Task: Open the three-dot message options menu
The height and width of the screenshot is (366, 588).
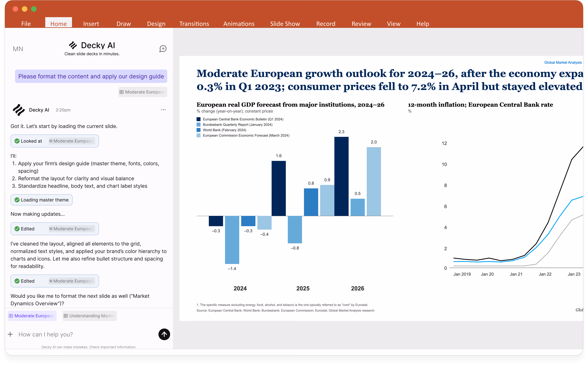Action: [163, 110]
